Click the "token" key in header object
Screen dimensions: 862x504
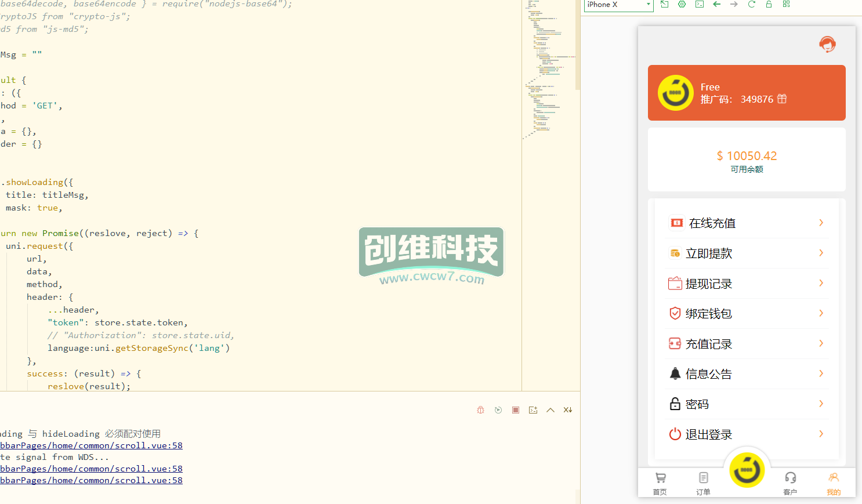tap(66, 322)
